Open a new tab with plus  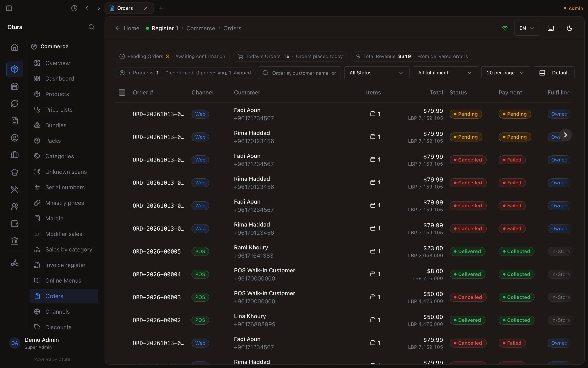pos(161,8)
